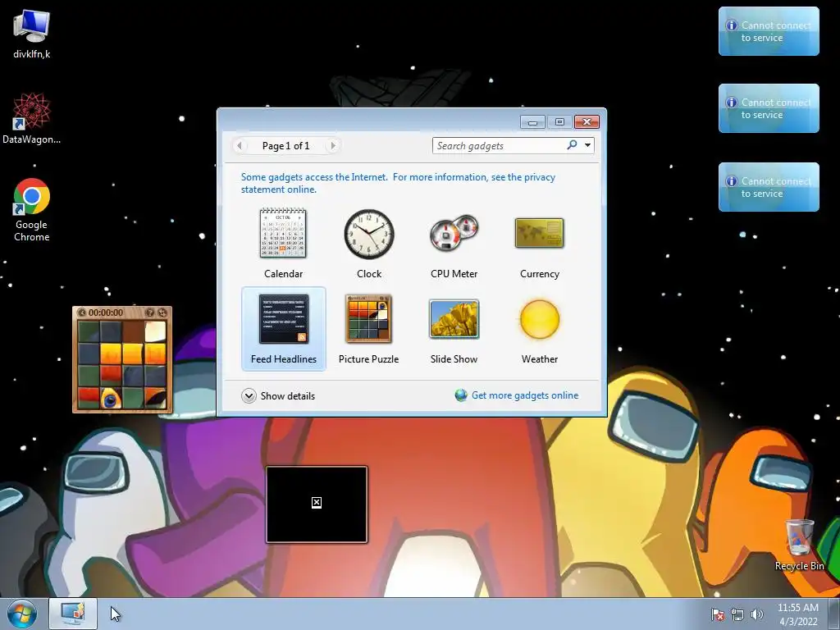
Task: Open the Windows Start menu
Action: [x=22, y=614]
